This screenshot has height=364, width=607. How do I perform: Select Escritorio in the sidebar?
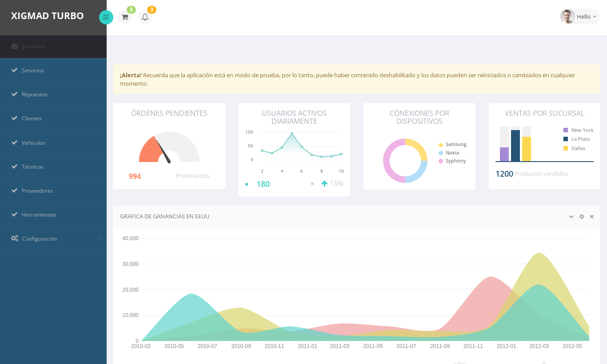tap(53, 47)
